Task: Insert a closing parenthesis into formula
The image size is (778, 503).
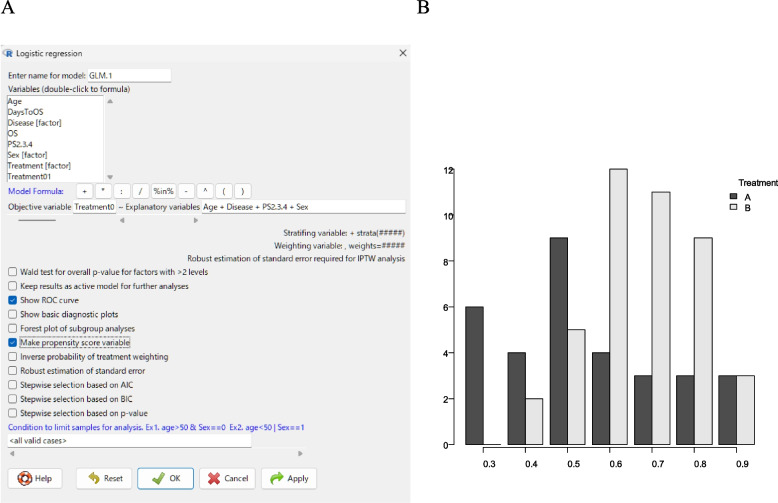Action: 243,191
